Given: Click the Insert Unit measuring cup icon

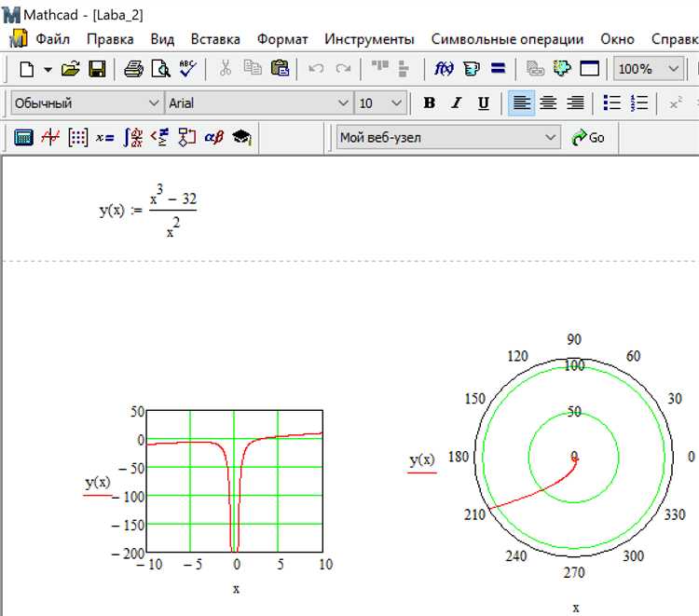Looking at the screenshot, I should [472, 68].
